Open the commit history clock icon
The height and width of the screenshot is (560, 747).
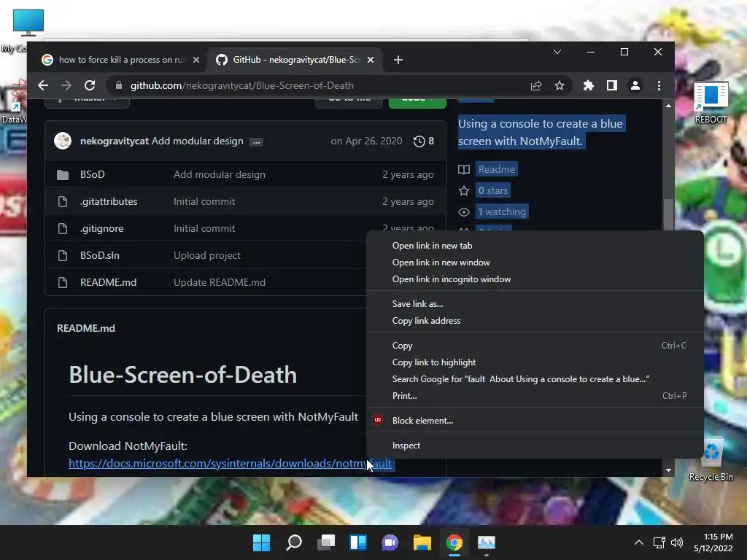pos(419,141)
